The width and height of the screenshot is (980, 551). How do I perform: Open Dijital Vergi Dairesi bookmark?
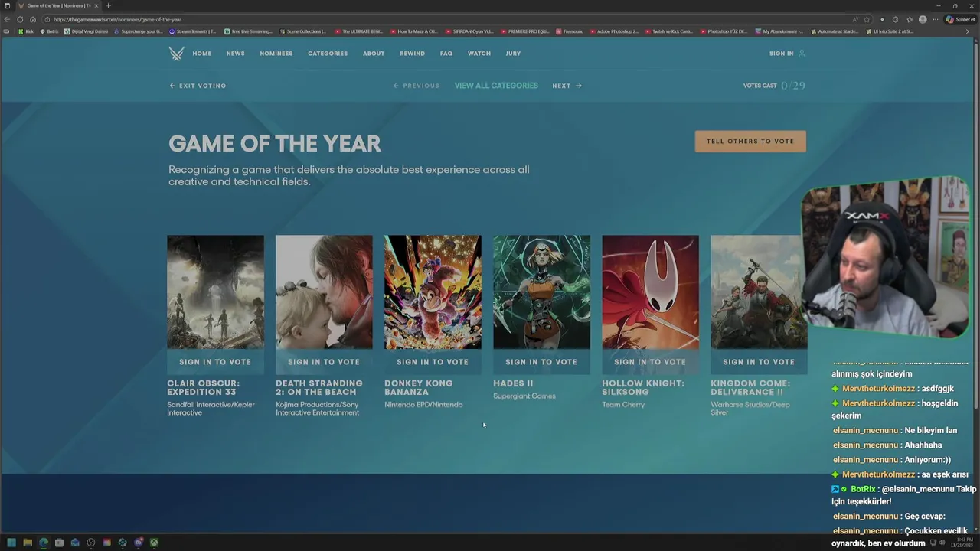click(87, 31)
